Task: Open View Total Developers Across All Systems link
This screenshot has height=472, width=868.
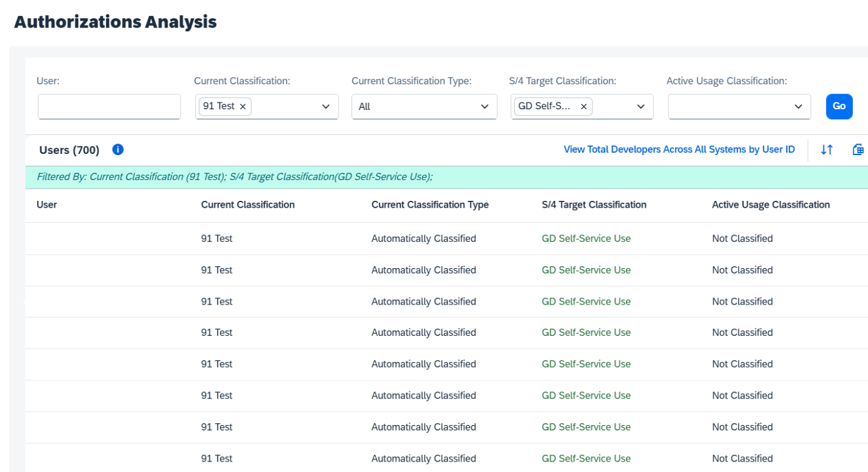Action: point(679,150)
